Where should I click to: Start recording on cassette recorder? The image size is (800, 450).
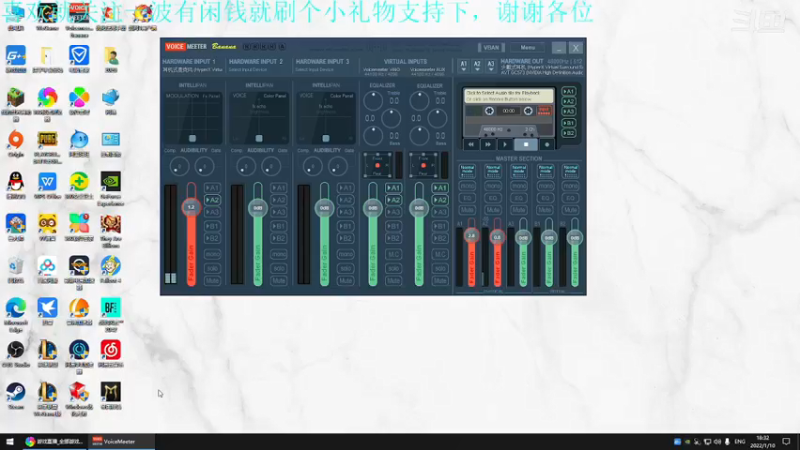pos(547,145)
